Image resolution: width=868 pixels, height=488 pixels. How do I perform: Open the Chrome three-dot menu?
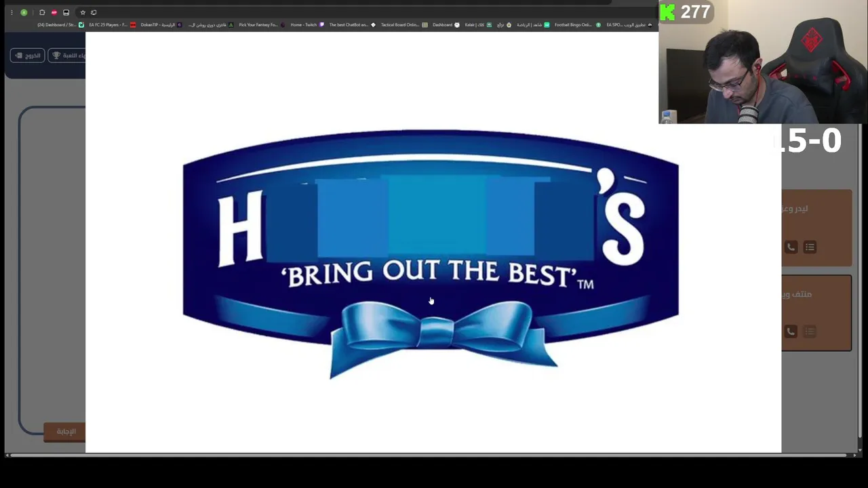pyautogui.click(x=12, y=12)
